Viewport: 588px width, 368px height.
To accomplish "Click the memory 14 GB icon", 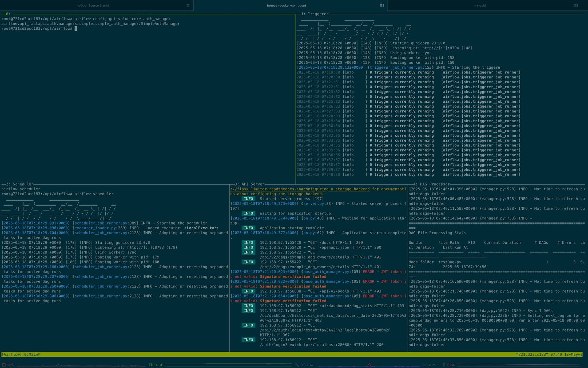I will pyautogui.click(x=151, y=365).
